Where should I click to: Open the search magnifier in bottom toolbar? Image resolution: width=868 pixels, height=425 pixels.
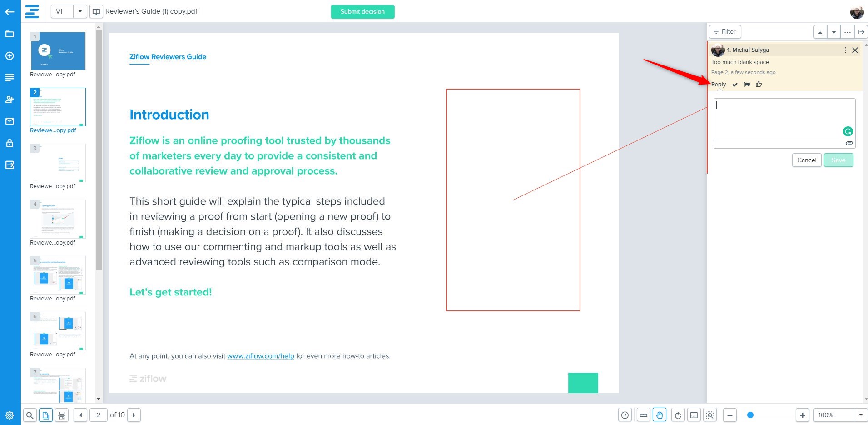(x=30, y=415)
